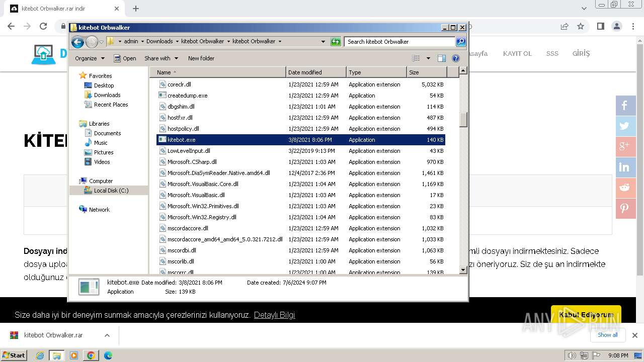Click the green refresh address button
This screenshot has height=362, width=644.
coord(336,42)
